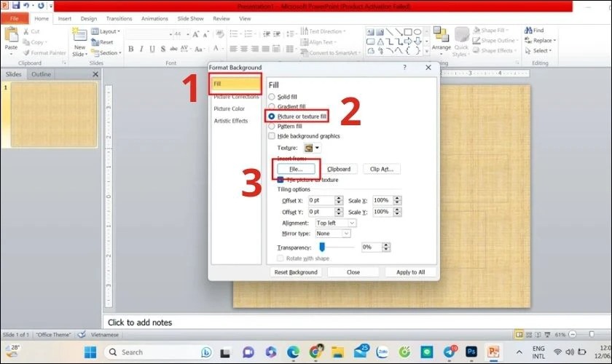The width and height of the screenshot is (612, 364).
Task: Open the Select dropdown in Editing
Action: (x=538, y=50)
